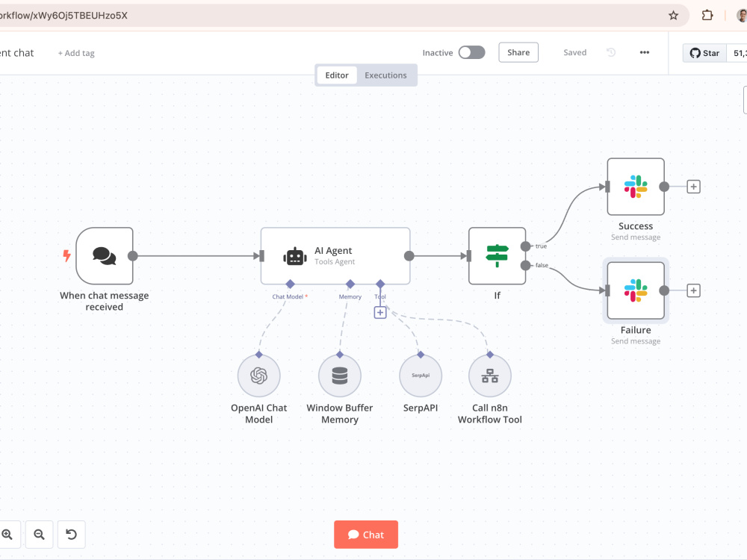Screen dimensions: 747x560
Task: Select the Failure Slack node
Action: [x=636, y=290]
